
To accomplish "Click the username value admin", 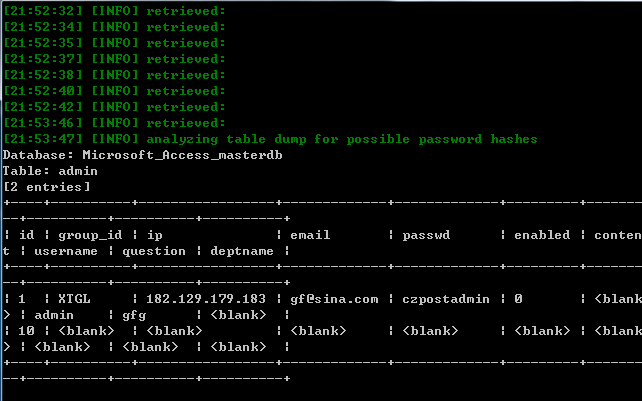I will point(54,315).
